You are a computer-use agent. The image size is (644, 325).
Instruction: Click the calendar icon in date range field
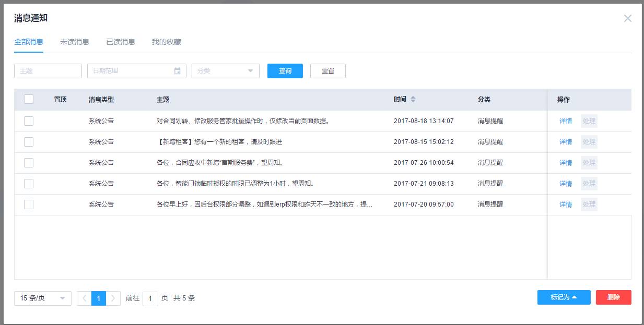coord(178,71)
